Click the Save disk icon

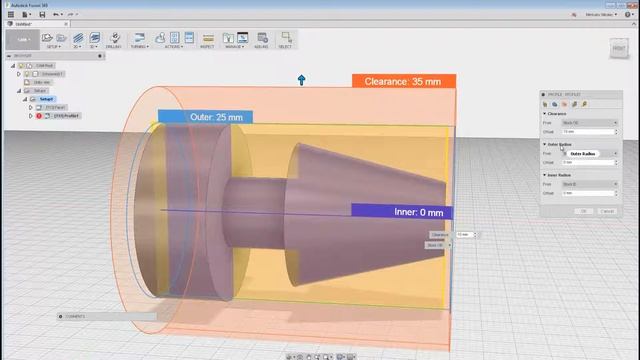click(x=42, y=15)
